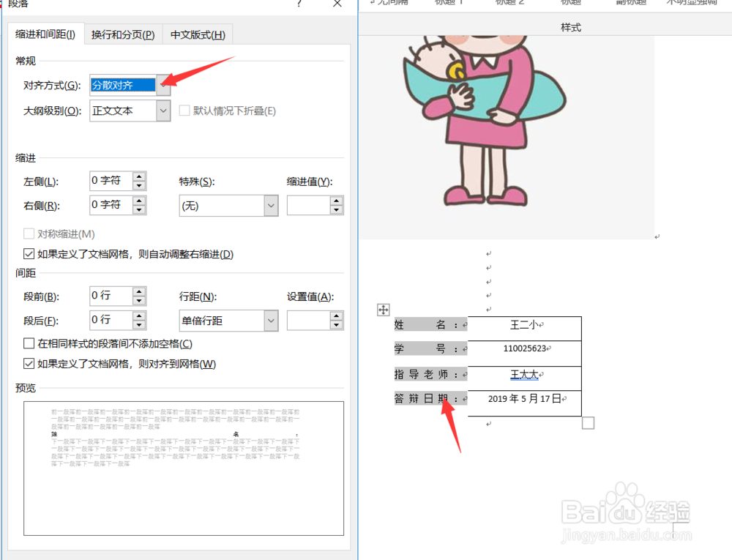Uncheck auto adjust right indent checkbox

pyautogui.click(x=29, y=254)
